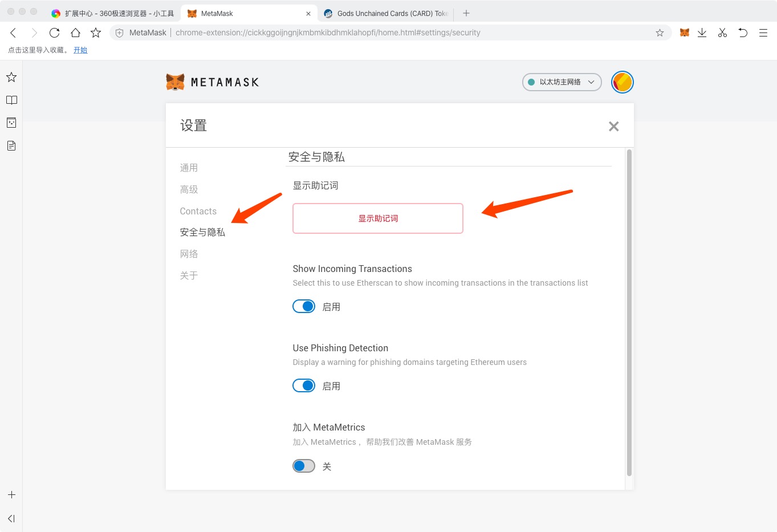Screen dimensions: 777x532
Task: Open the reading book icon in sidebar
Action: pyautogui.click(x=11, y=100)
